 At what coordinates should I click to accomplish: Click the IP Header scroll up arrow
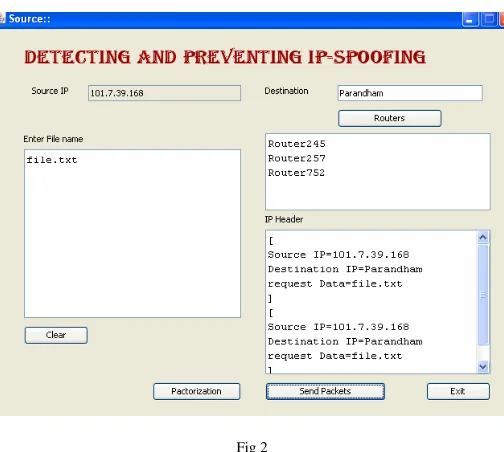[x=483, y=237]
